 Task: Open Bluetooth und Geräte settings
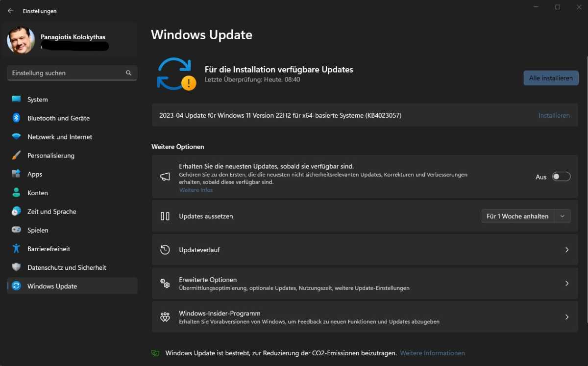point(72,118)
